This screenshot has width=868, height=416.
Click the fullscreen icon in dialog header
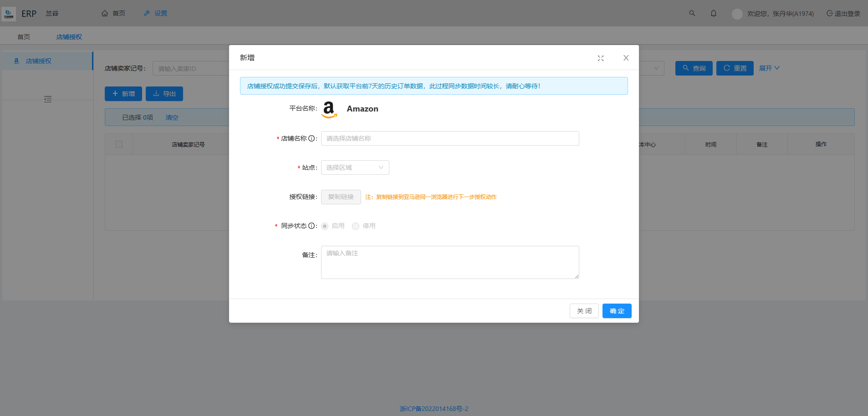click(600, 58)
